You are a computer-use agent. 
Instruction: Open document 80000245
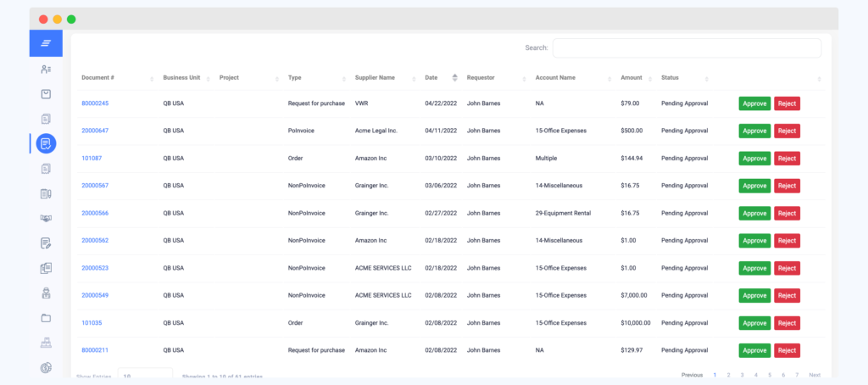[95, 103]
